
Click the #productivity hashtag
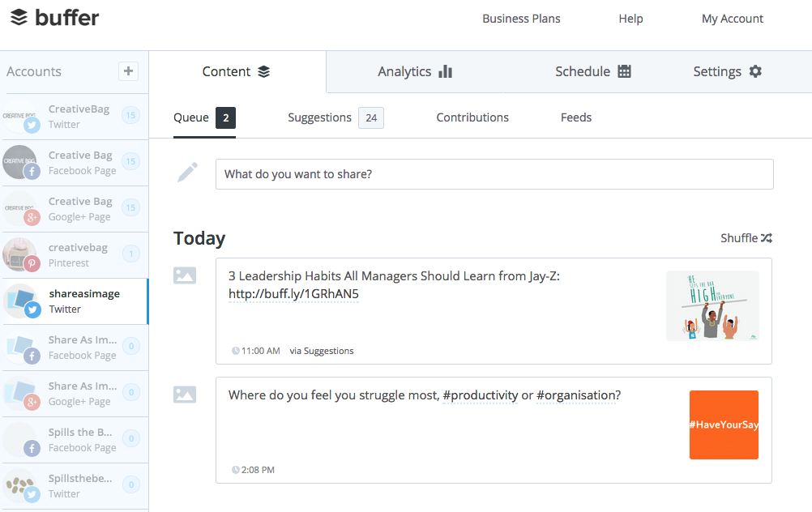(x=480, y=395)
